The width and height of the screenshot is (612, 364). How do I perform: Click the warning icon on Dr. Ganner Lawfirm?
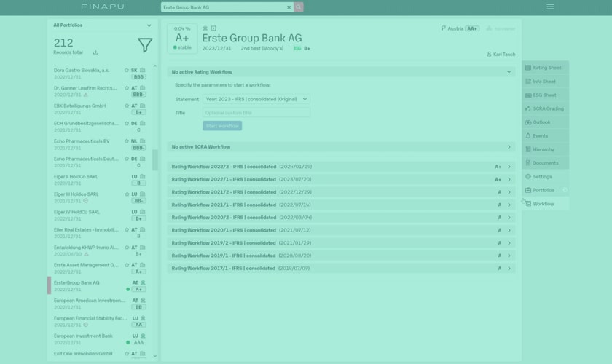point(86,95)
